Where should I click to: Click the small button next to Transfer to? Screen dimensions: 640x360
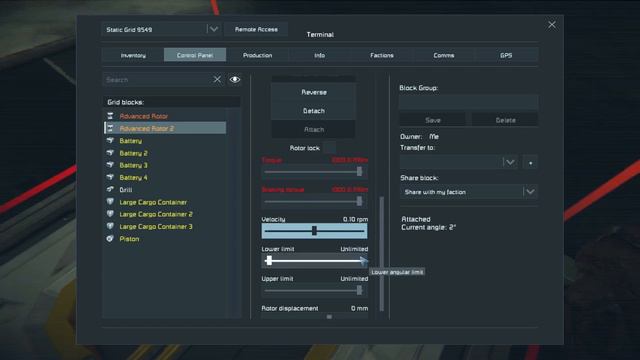pos(530,162)
